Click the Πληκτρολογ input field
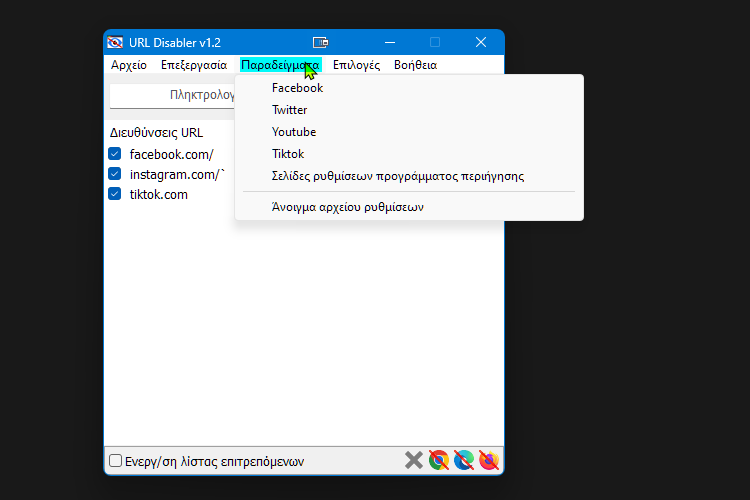This screenshot has height=500, width=750. (x=172, y=95)
